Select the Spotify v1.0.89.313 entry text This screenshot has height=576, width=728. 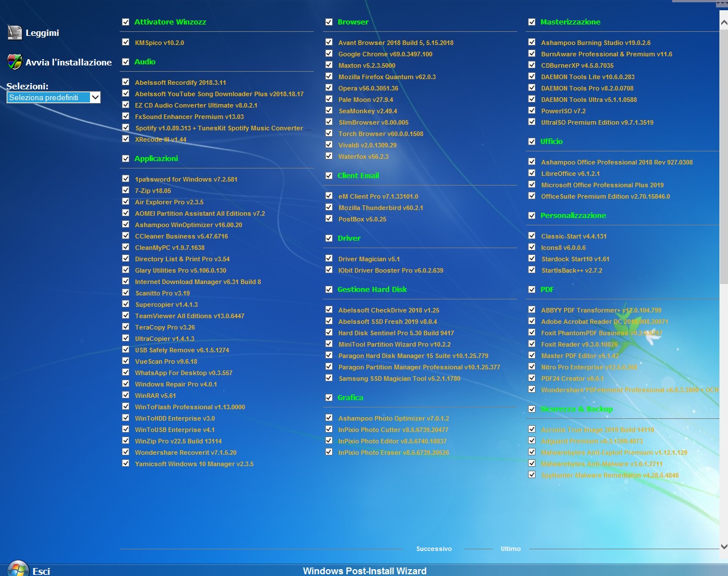(x=223, y=128)
